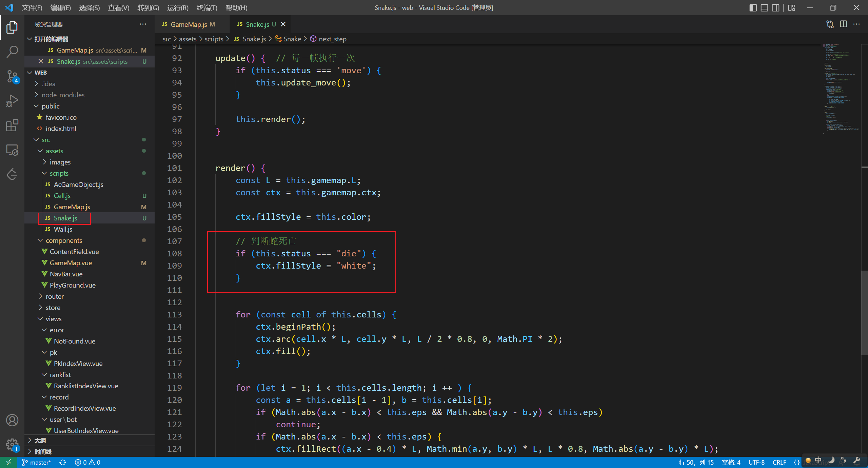Viewport: 868px width, 468px height.
Task: Open the 帮助(H) Help menu
Action: tap(236, 7)
